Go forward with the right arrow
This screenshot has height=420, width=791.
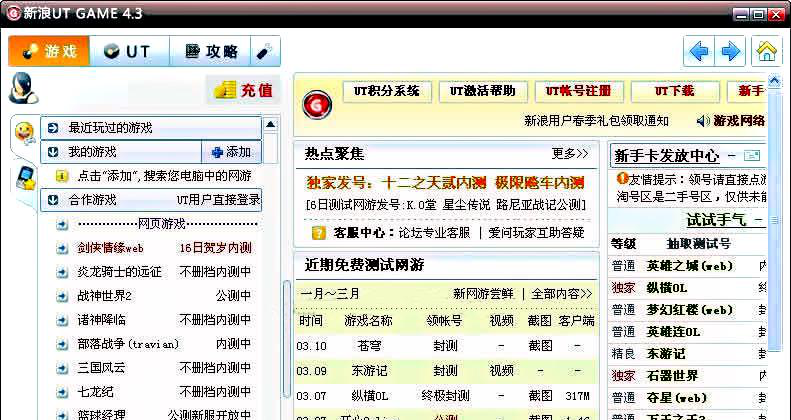(730, 51)
